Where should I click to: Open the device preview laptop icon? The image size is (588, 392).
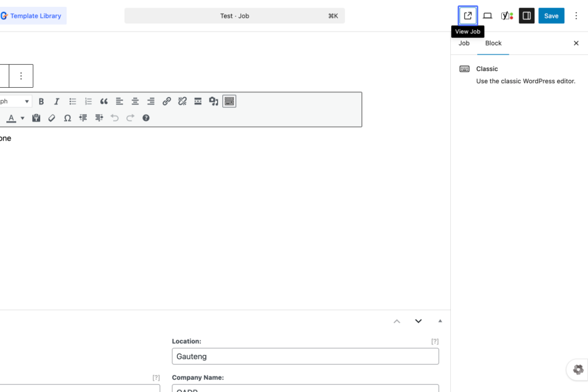tap(487, 15)
